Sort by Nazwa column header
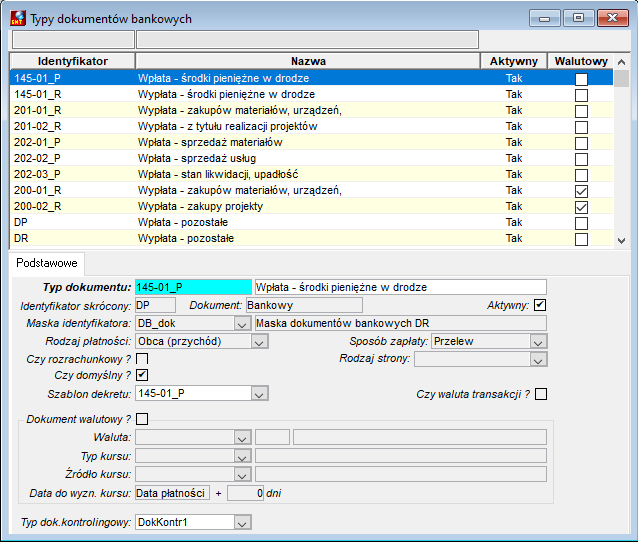The image size is (638, 542). point(308,61)
